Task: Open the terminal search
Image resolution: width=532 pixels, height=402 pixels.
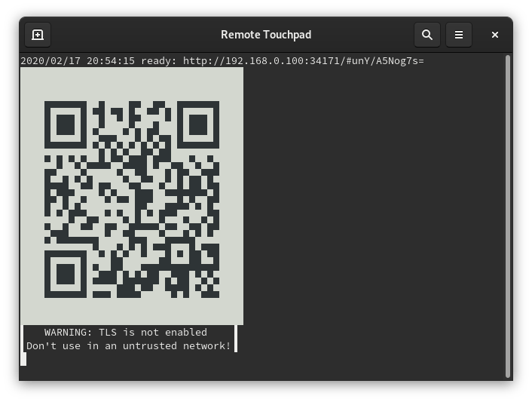Action: (427, 35)
